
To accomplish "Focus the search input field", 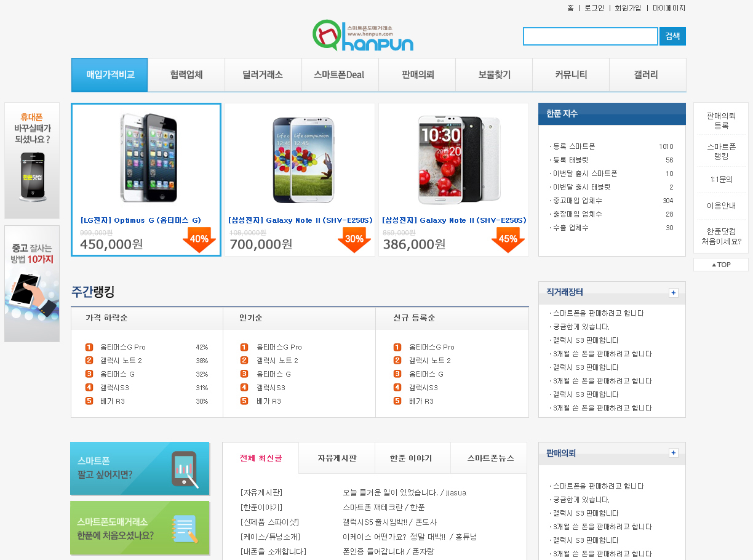I will tap(591, 36).
